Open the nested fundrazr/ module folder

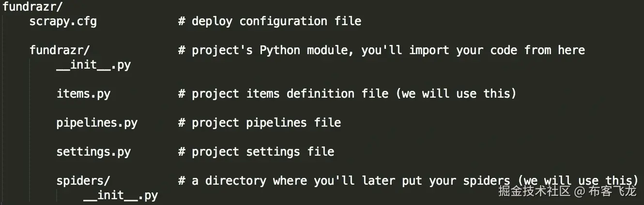tap(60, 50)
